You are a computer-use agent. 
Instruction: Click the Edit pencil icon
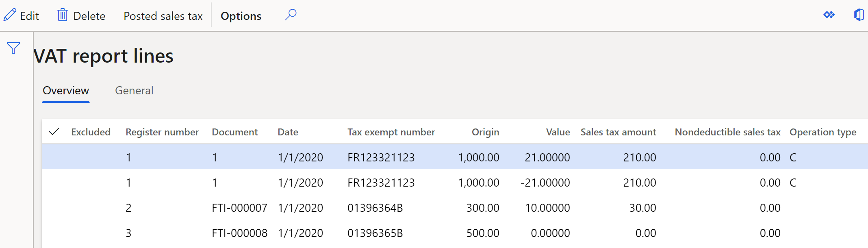click(10, 15)
